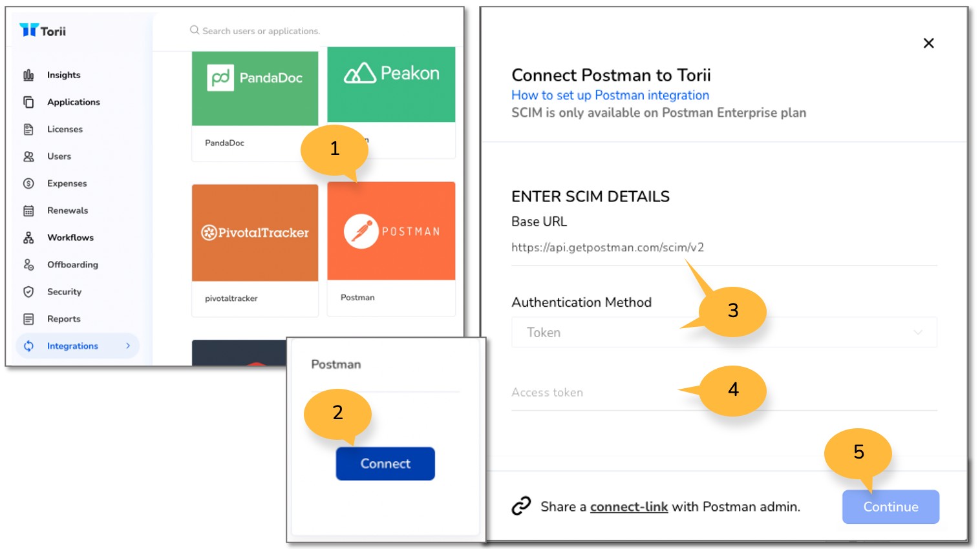980x549 pixels.
Task: Click the Connect button for Postman
Action: (385, 464)
